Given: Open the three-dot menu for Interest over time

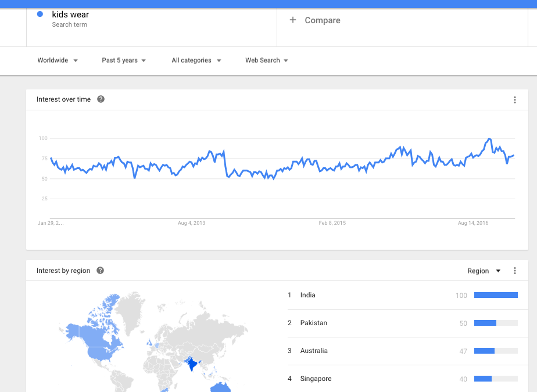Looking at the screenshot, I should [x=515, y=100].
